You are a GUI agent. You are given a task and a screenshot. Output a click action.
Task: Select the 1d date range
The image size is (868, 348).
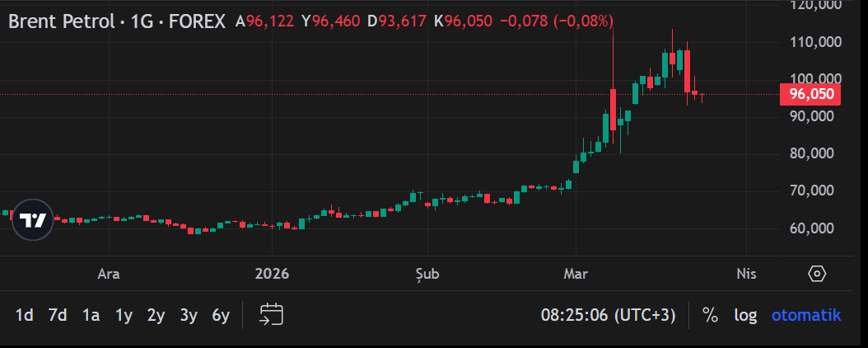click(x=25, y=315)
